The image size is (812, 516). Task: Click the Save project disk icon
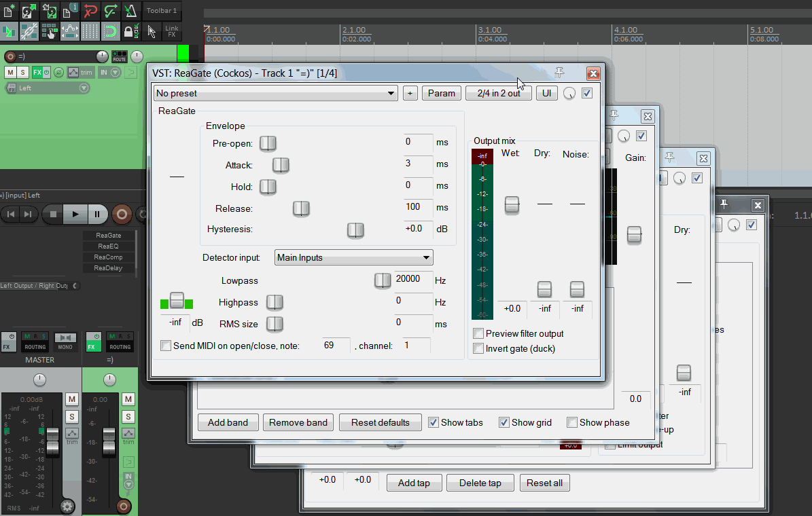coord(49,10)
